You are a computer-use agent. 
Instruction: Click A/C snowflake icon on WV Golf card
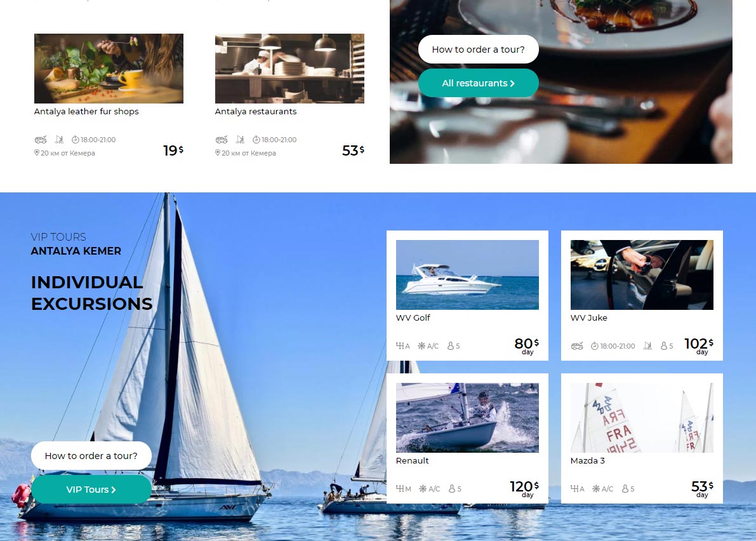(x=421, y=345)
